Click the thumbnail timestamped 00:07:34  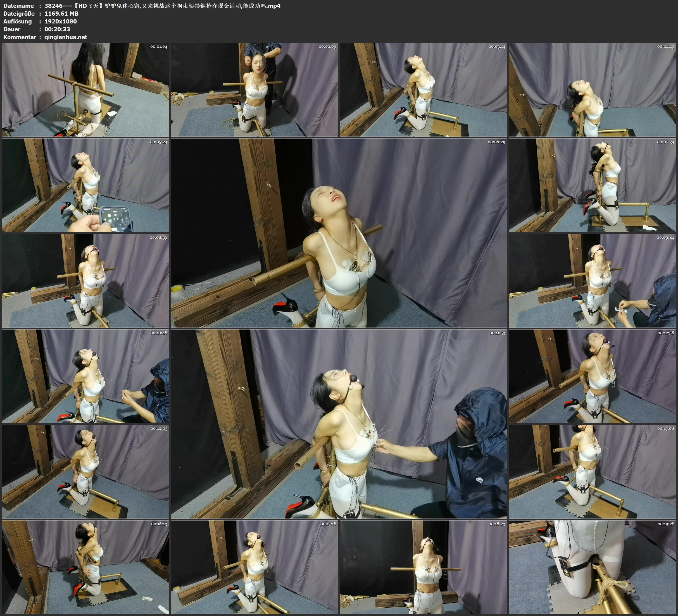point(592,185)
